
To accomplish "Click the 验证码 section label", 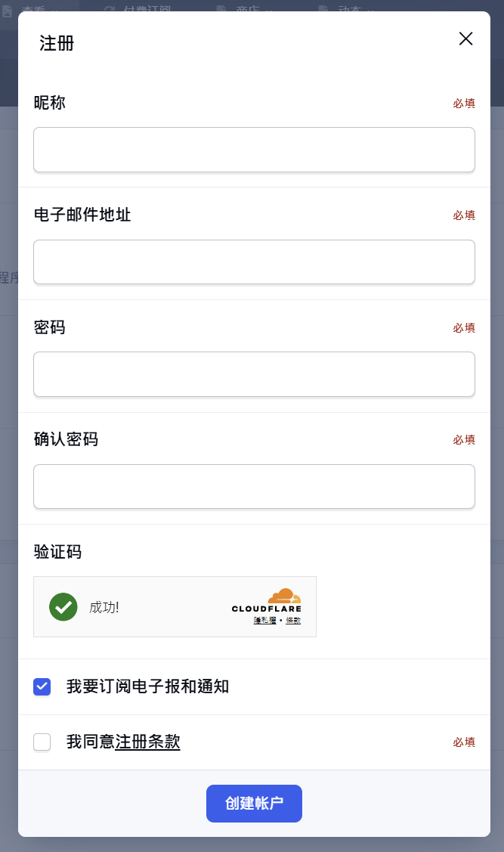I will pos(57,552).
